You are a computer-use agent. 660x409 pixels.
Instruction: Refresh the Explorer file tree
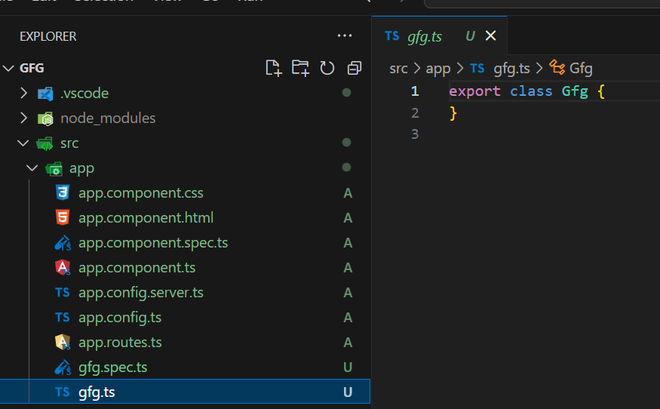(327, 68)
